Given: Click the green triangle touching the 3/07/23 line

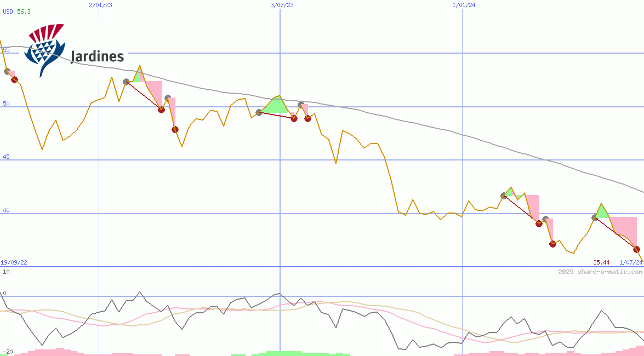Looking at the screenshot, I should (x=275, y=104).
